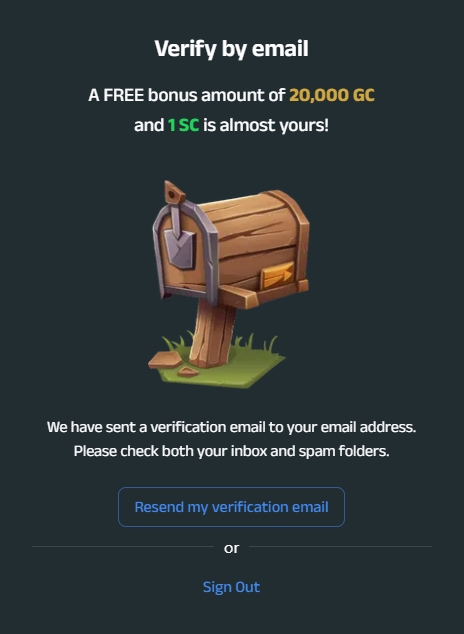The image size is (464, 634).
Task: Click the "We have sent a verification email" line
Action: point(231,427)
